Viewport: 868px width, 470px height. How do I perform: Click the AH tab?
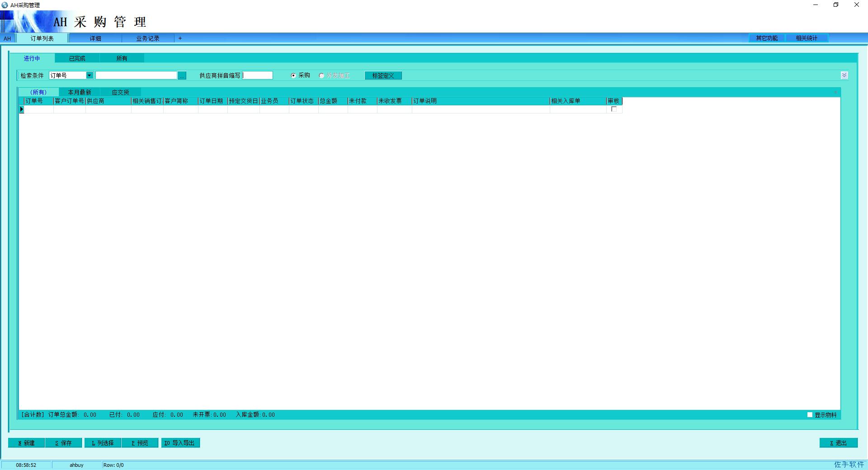(x=7, y=38)
